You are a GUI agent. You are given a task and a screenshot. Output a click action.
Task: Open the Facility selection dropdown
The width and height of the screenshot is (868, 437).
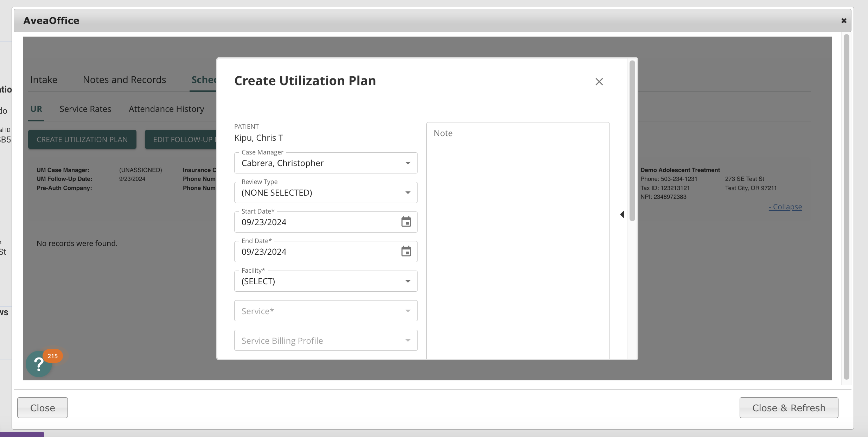[407, 281]
